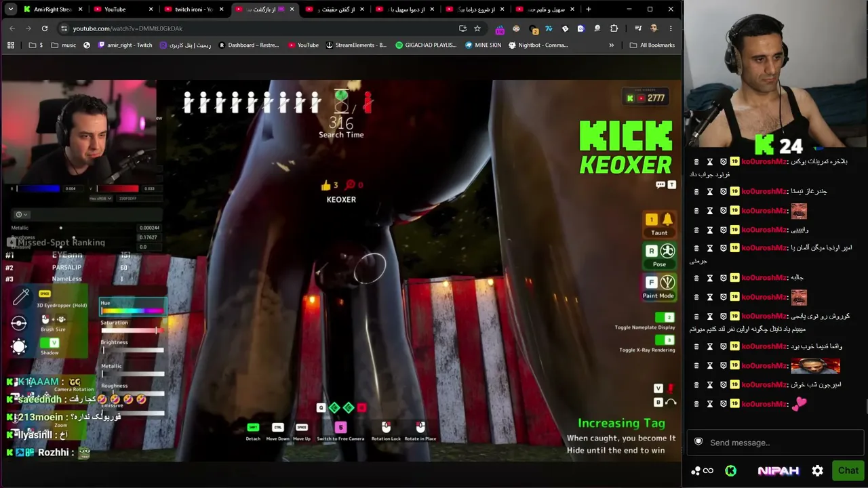Viewport: 868px width, 488px height.
Task: Click the KEOXER player name label
Action: pos(341,199)
